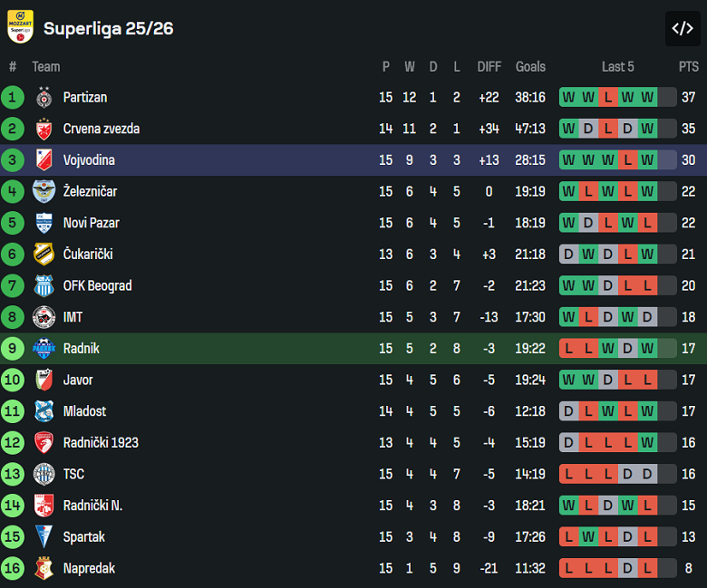Click the Napredak club crest
707x588 pixels.
tap(44, 568)
